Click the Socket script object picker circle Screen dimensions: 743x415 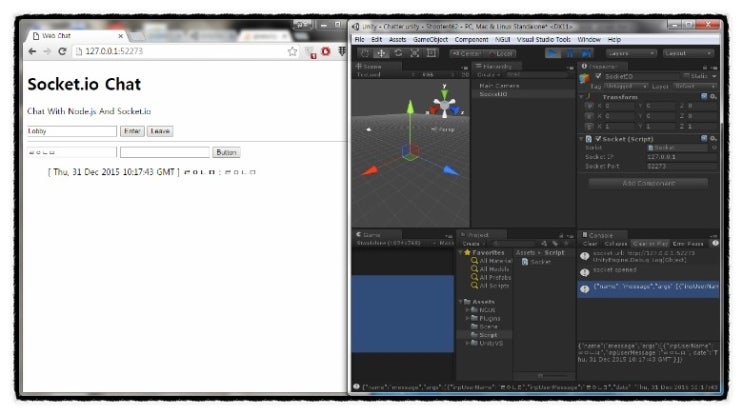pos(714,148)
